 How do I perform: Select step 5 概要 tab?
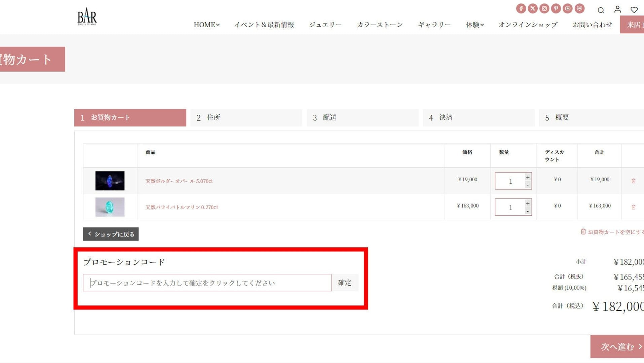point(592,118)
